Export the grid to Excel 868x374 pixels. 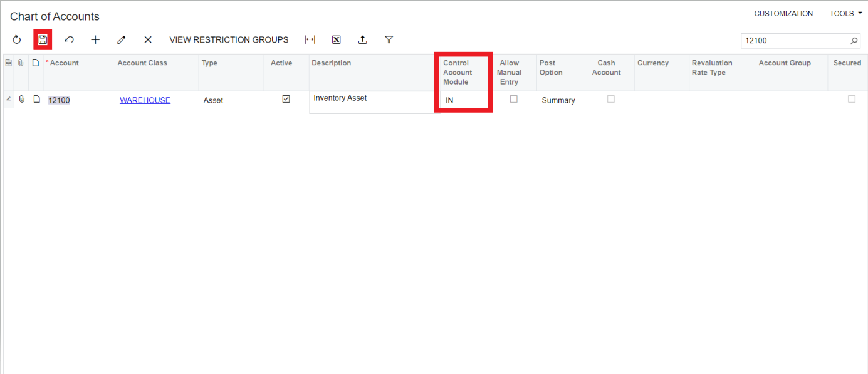(336, 39)
